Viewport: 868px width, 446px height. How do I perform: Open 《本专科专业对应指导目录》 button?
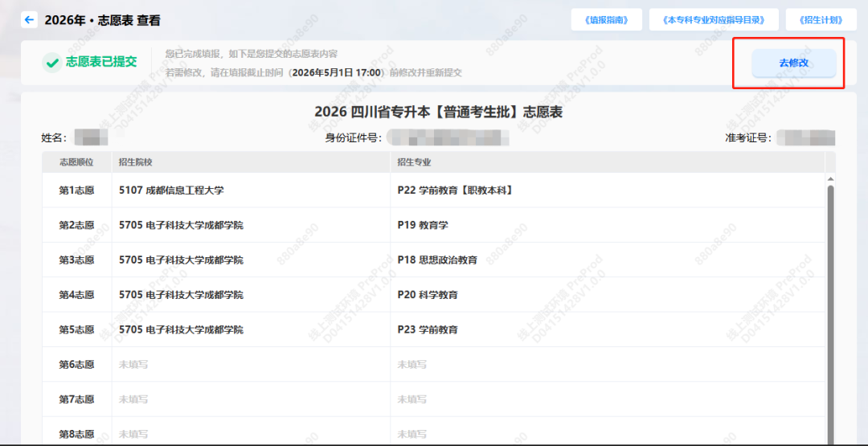click(714, 20)
